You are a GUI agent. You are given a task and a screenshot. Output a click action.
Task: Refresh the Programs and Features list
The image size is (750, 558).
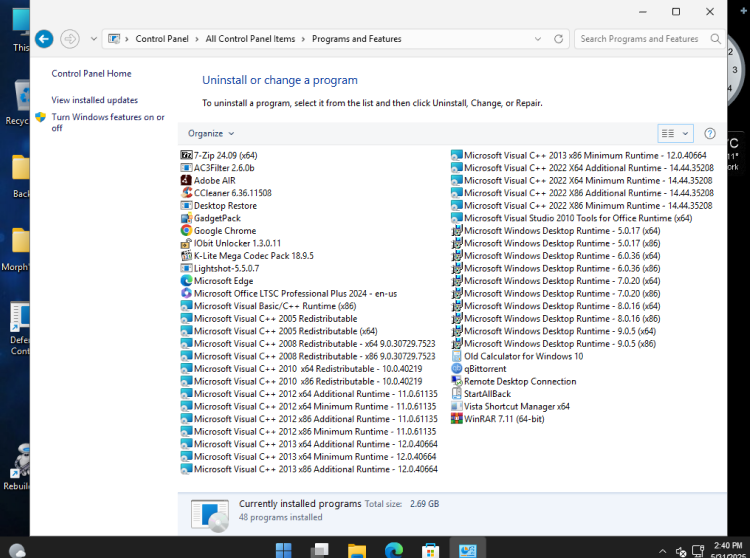[x=558, y=39]
